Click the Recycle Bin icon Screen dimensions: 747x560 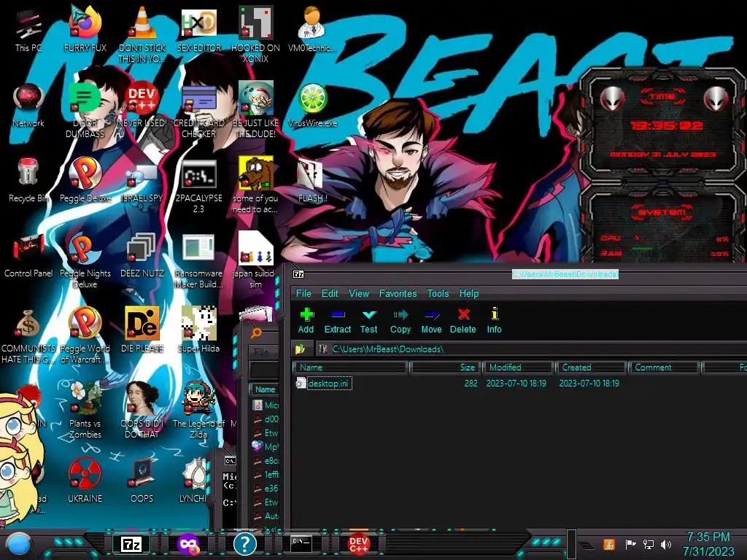click(x=28, y=180)
